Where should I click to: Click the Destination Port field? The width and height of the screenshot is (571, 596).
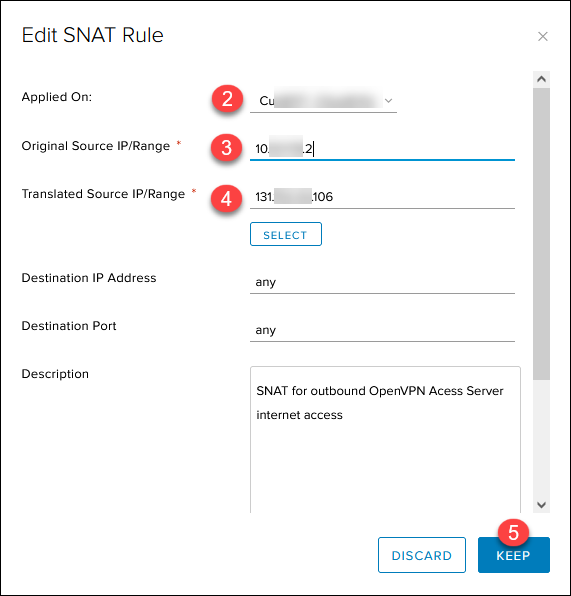[x=382, y=330]
